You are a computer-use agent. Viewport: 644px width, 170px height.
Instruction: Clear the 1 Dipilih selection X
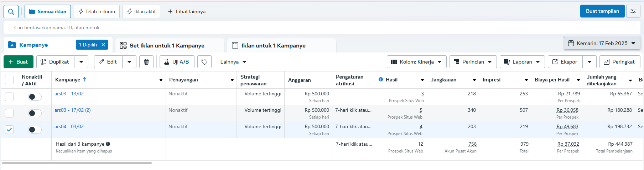[103, 45]
